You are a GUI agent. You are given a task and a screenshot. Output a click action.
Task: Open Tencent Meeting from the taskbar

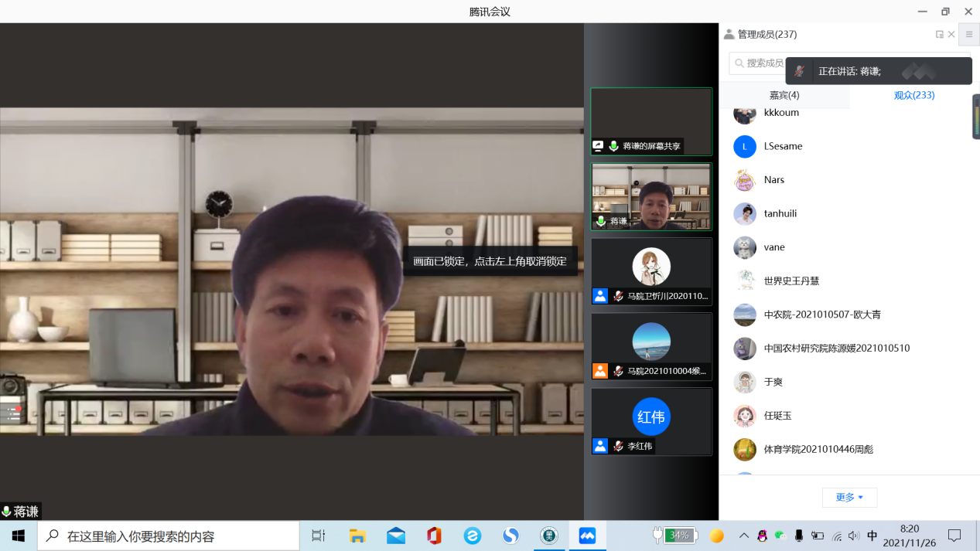[x=587, y=536]
